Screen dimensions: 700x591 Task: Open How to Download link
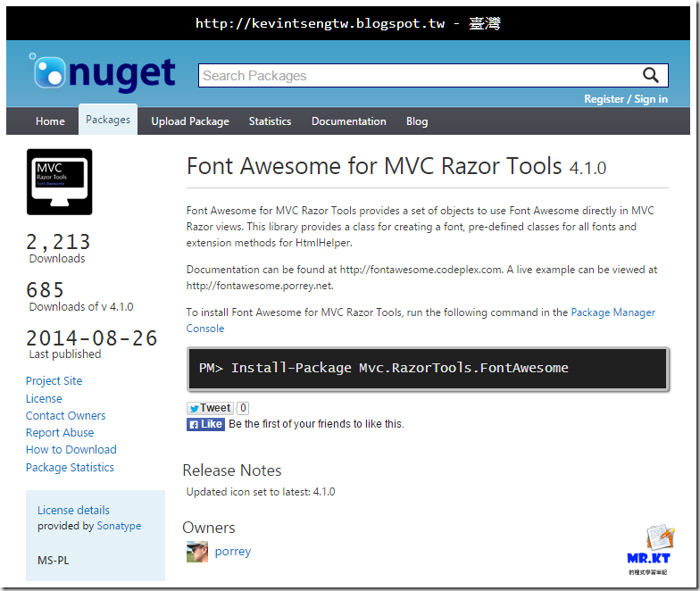pyautogui.click(x=71, y=450)
